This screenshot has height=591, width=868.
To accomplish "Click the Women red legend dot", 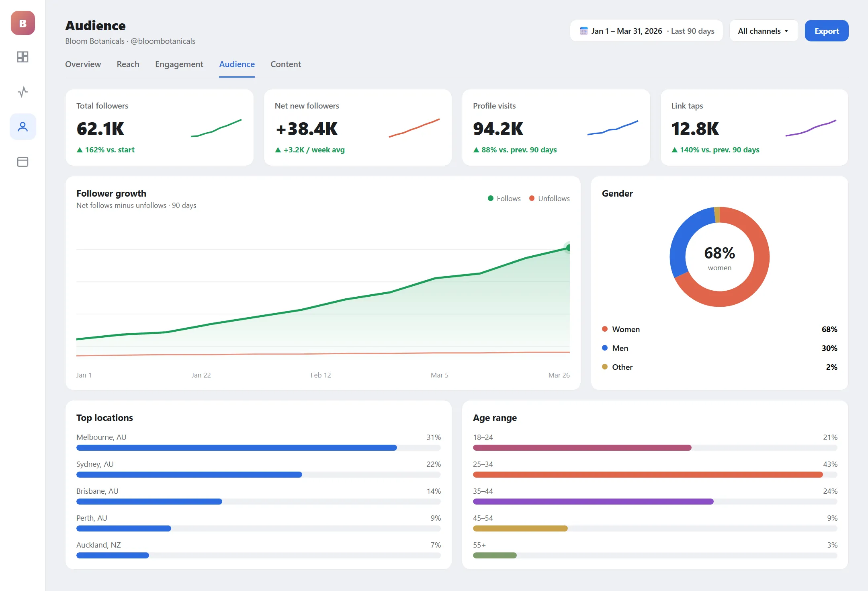I will point(605,329).
